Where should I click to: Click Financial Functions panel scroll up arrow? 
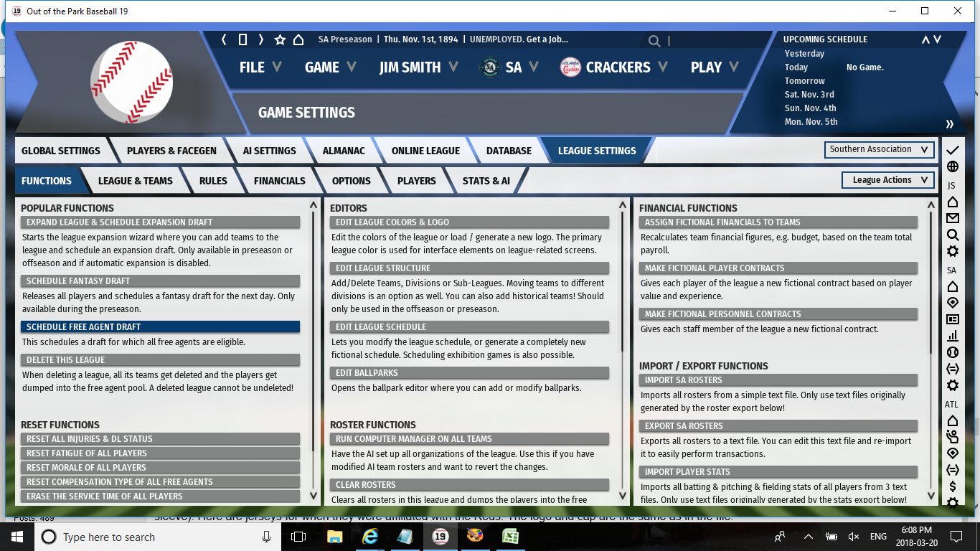tap(931, 205)
